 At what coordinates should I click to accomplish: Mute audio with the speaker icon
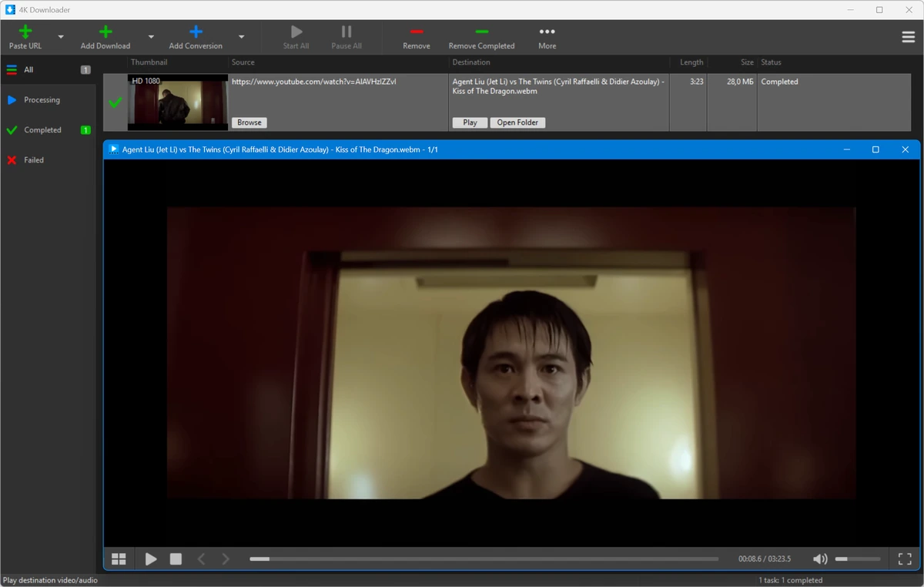(820, 559)
